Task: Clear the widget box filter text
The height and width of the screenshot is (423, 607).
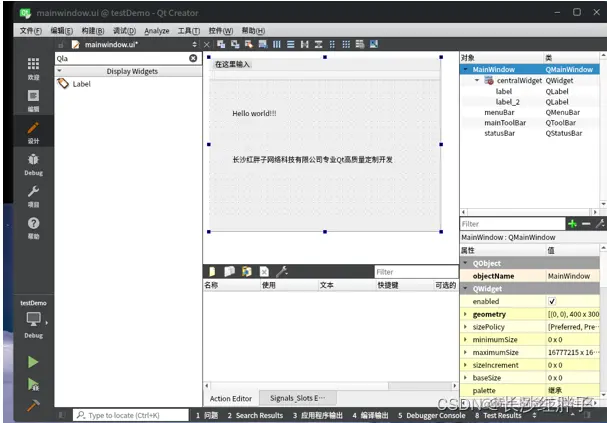Action: coord(193,58)
